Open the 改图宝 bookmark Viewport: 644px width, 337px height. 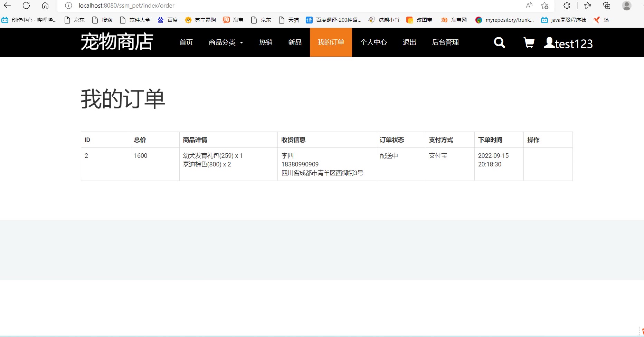pos(419,20)
